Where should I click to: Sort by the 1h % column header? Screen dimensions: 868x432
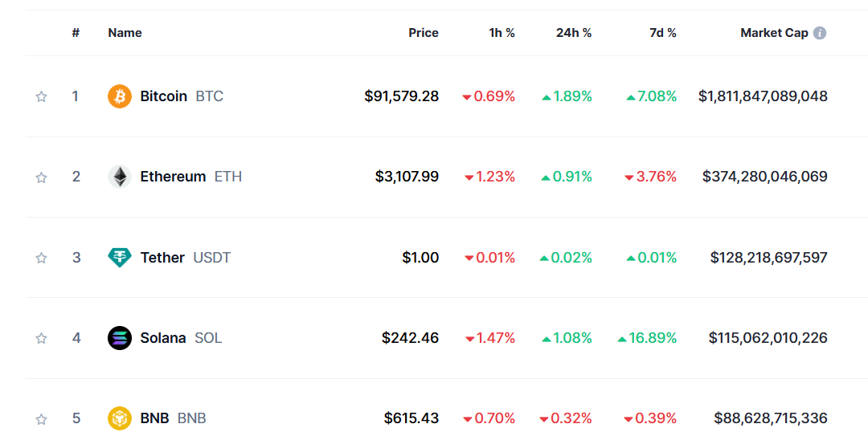click(502, 33)
